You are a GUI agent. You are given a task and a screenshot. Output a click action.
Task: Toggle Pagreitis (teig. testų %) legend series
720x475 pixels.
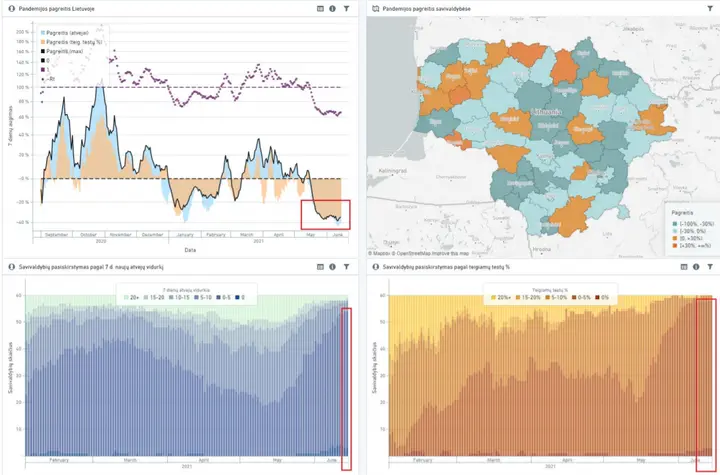[x=72, y=42]
